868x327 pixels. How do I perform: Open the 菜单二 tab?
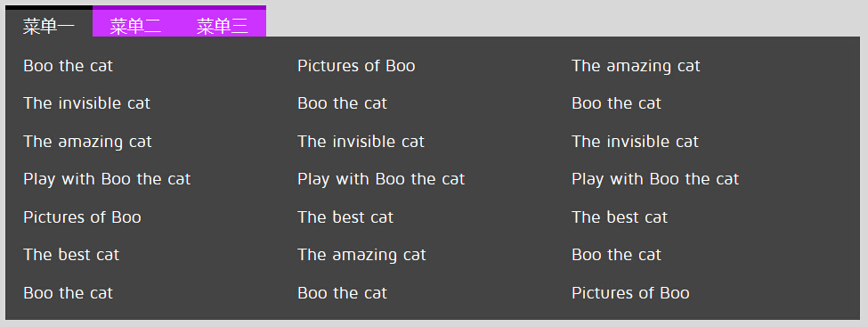click(135, 26)
